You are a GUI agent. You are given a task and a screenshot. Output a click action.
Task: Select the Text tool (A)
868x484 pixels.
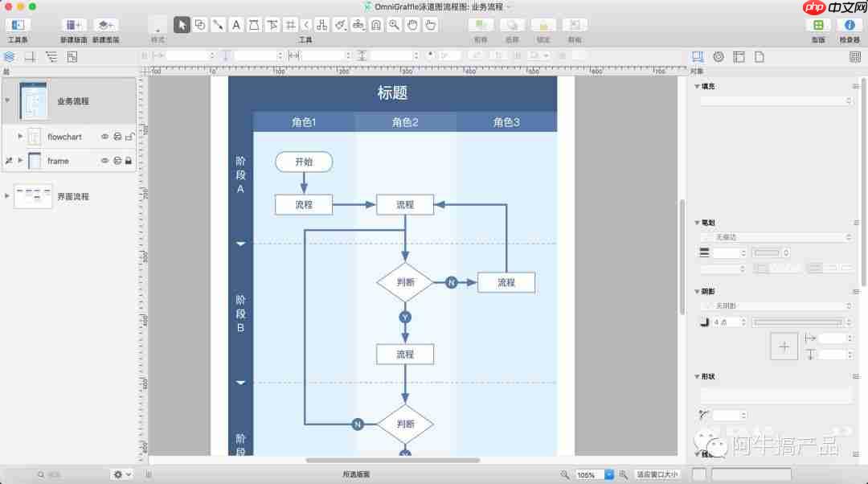click(236, 25)
